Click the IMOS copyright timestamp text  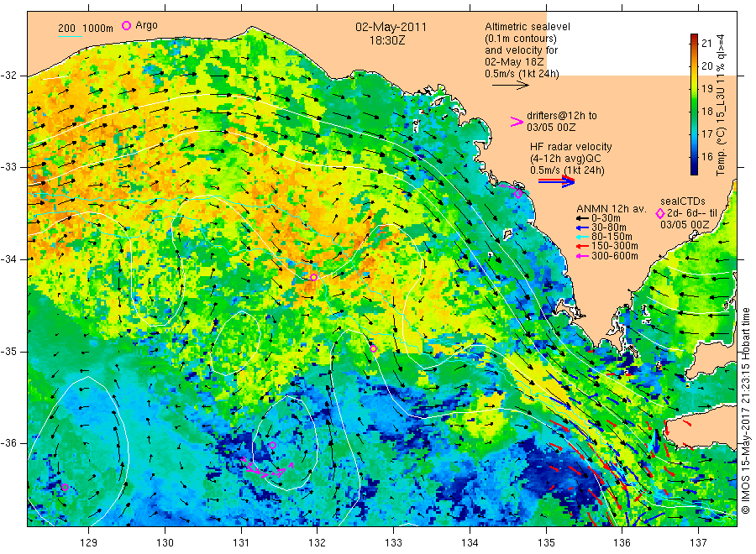(x=745, y=410)
